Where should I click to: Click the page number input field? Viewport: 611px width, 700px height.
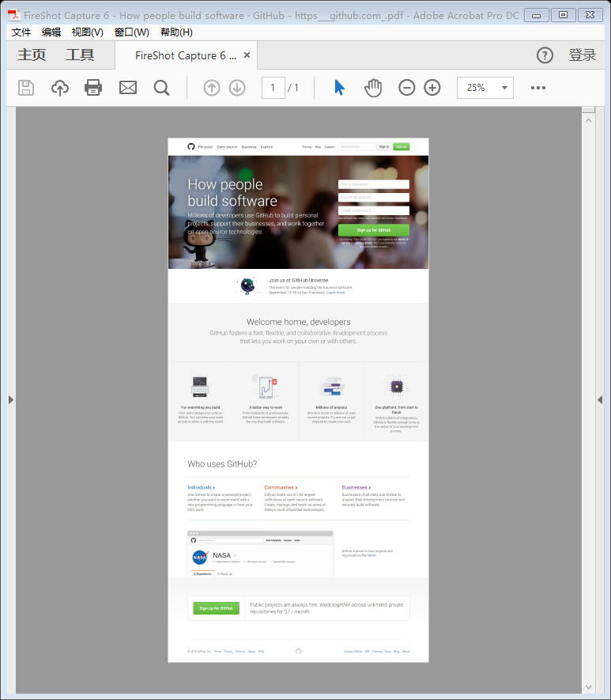pyautogui.click(x=273, y=88)
